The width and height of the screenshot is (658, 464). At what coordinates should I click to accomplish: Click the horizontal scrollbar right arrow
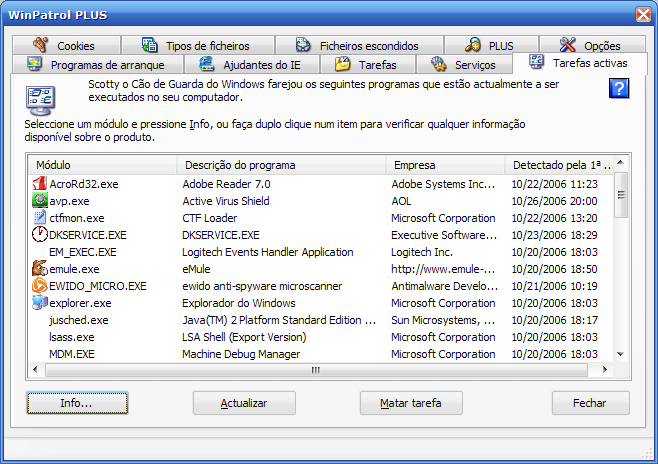pyautogui.click(x=605, y=370)
